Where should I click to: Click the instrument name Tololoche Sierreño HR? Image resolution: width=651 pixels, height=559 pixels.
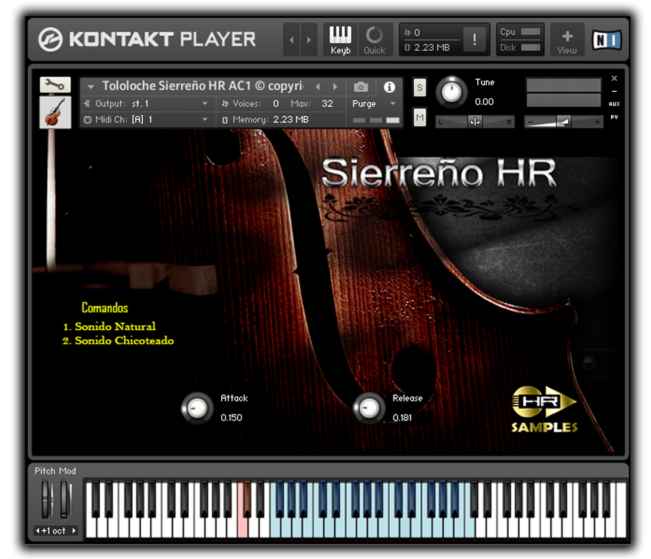pos(203,86)
